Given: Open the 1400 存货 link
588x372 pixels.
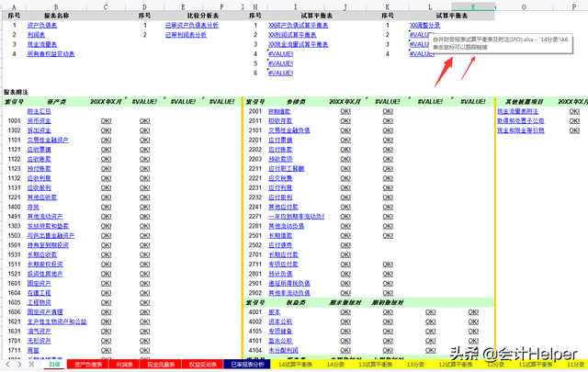Looking at the screenshot, I should click(x=33, y=207).
